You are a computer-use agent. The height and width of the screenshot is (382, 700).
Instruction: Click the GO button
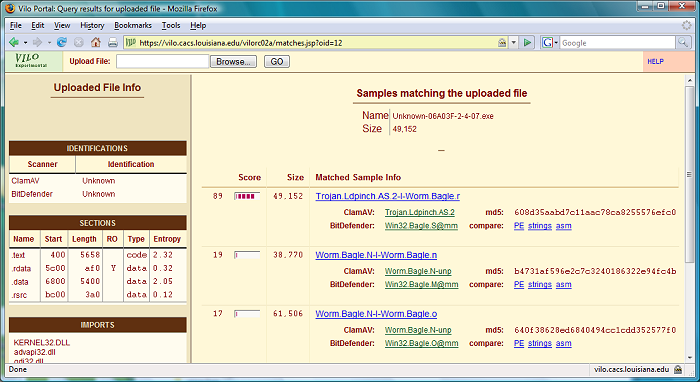pyautogui.click(x=277, y=62)
